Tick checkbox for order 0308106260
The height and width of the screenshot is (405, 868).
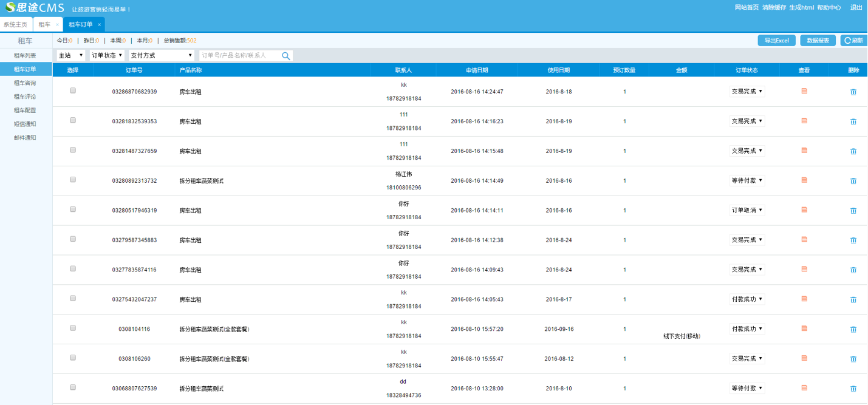click(73, 358)
